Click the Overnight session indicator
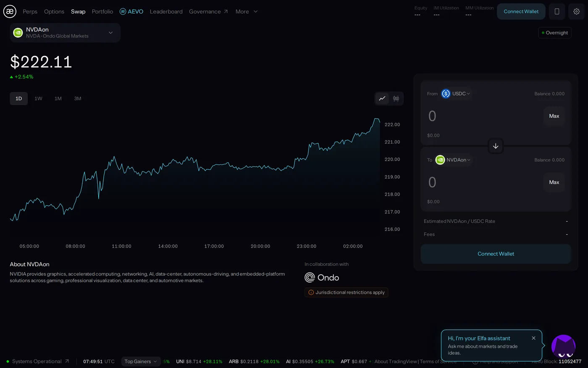 [x=555, y=33]
